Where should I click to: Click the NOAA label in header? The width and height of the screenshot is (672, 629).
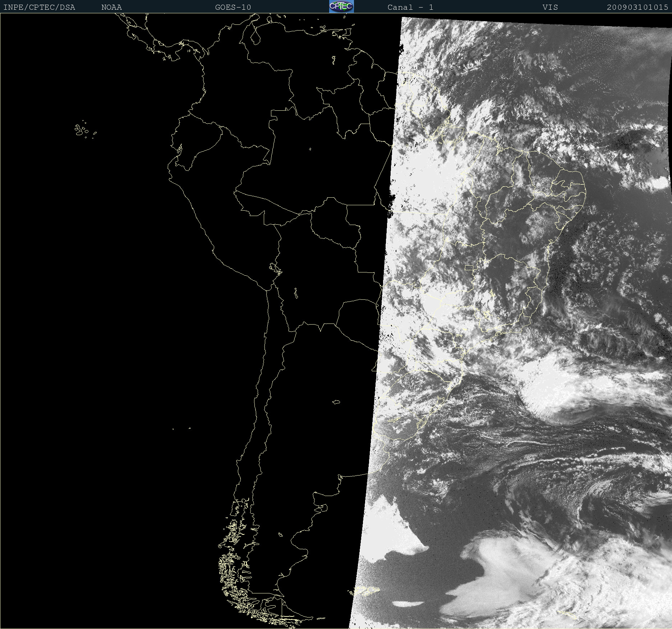coord(112,7)
